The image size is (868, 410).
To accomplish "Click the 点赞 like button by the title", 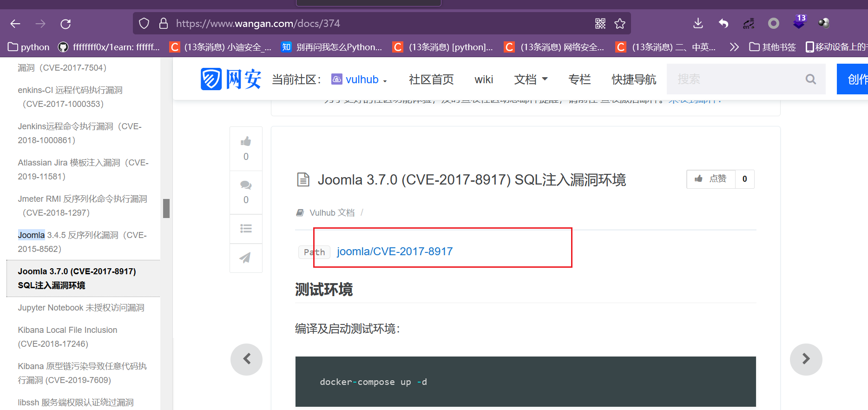I will click(711, 179).
